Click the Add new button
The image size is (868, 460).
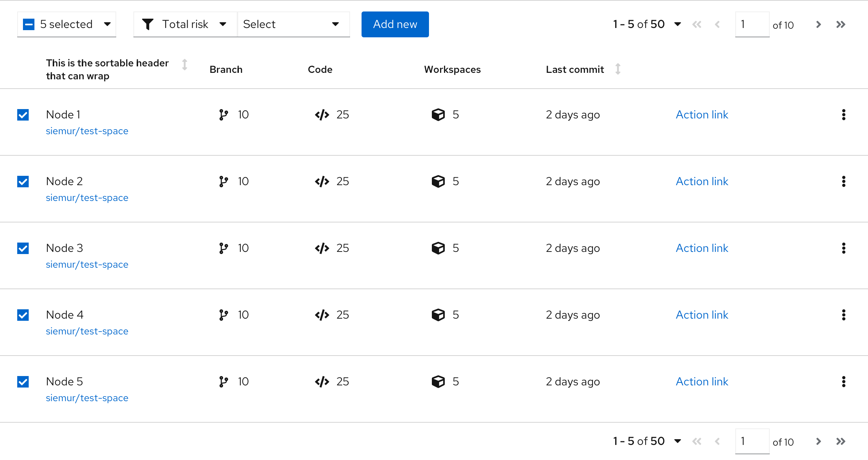(x=396, y=24)
